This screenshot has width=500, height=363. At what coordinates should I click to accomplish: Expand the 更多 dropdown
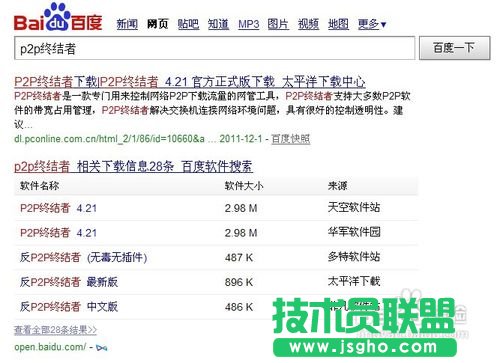(372, 24)
